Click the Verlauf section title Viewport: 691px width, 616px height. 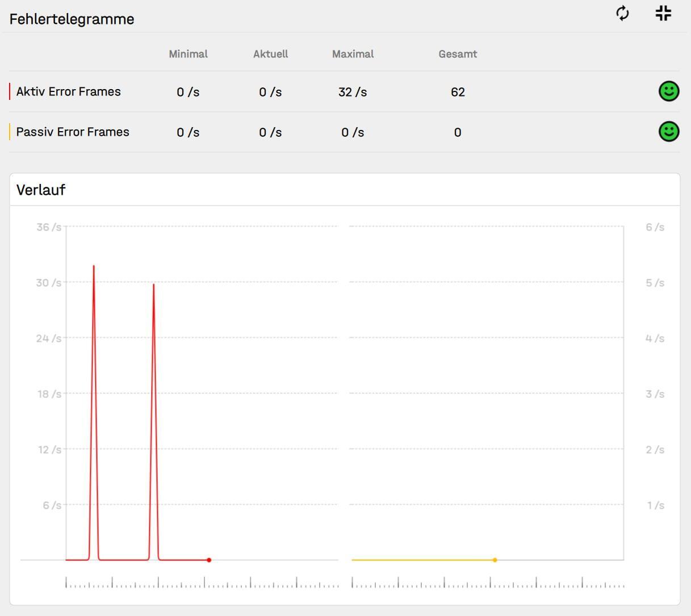41,190
